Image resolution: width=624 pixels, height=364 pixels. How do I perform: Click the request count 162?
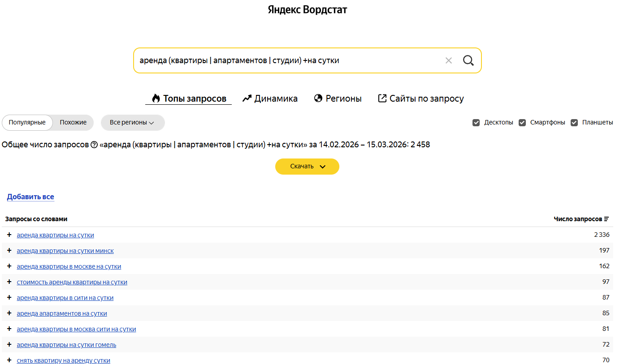[x=604, y=266]
